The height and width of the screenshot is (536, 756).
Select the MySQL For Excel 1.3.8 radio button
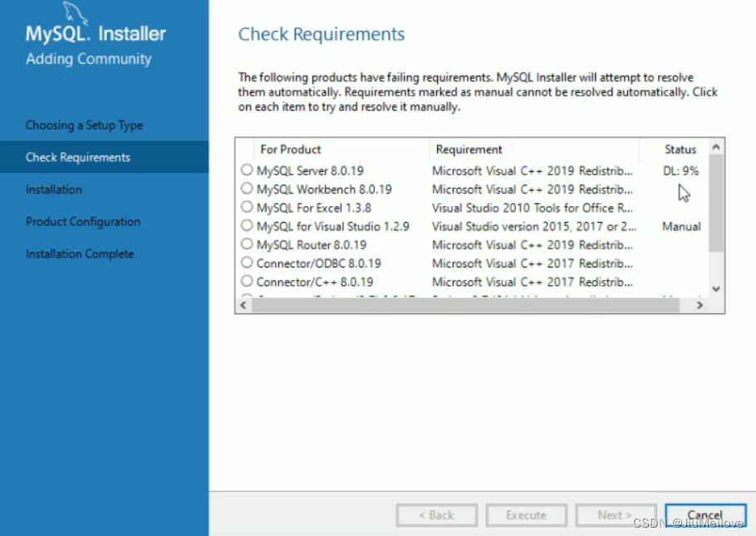[247, 207]
